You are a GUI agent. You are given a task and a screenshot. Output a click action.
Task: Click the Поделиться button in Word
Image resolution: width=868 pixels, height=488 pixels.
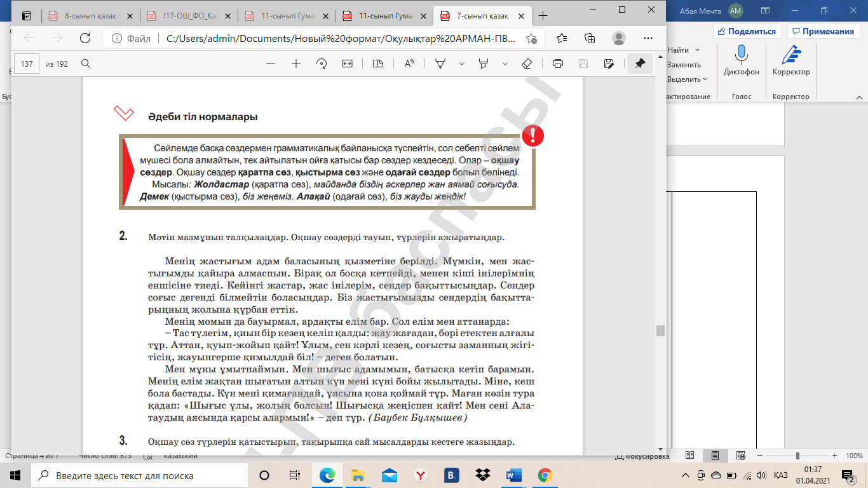[x=747, y=31]
